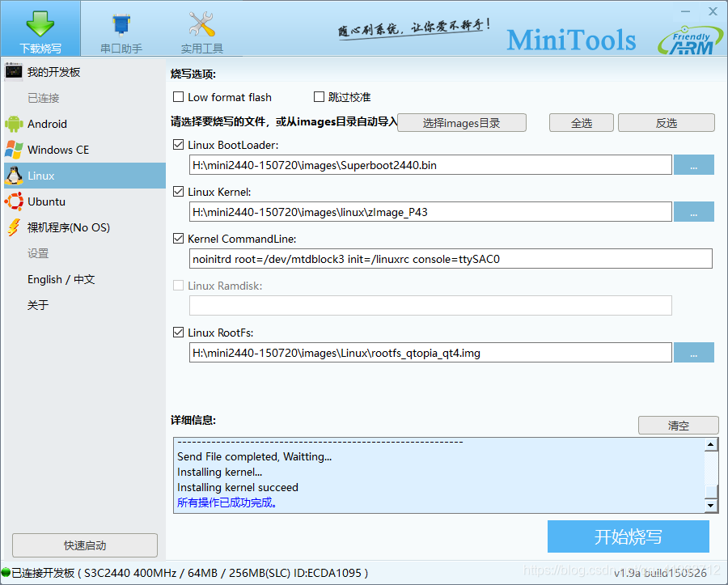Enable the 跳过校准 skip calibration checkbox
The height and width of the screenshot is (585, 728).
coord(319,96)
